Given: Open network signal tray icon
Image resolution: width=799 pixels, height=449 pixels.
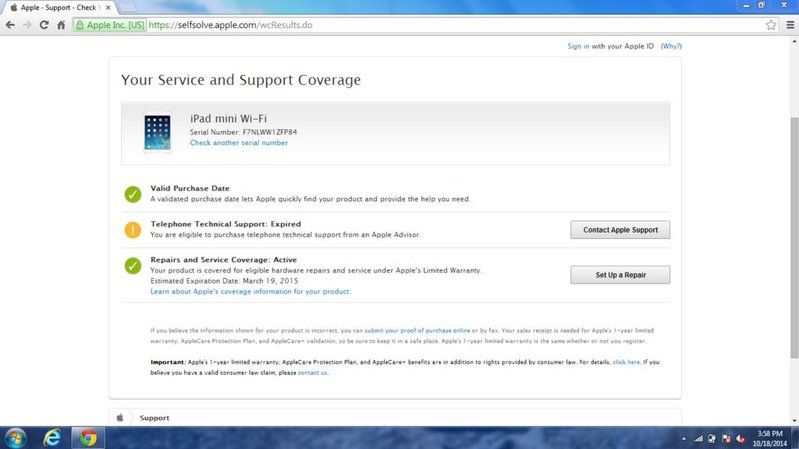Looking at the screenshot, I should pos(698,439).
